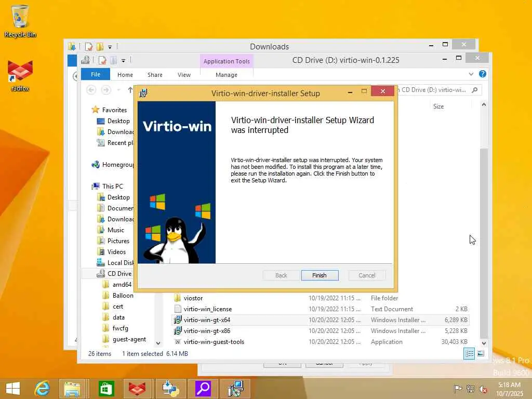Open installer taskbar item with computer icon
The width and height of the screenshot is (532, 399).
[x=235, y=389]
